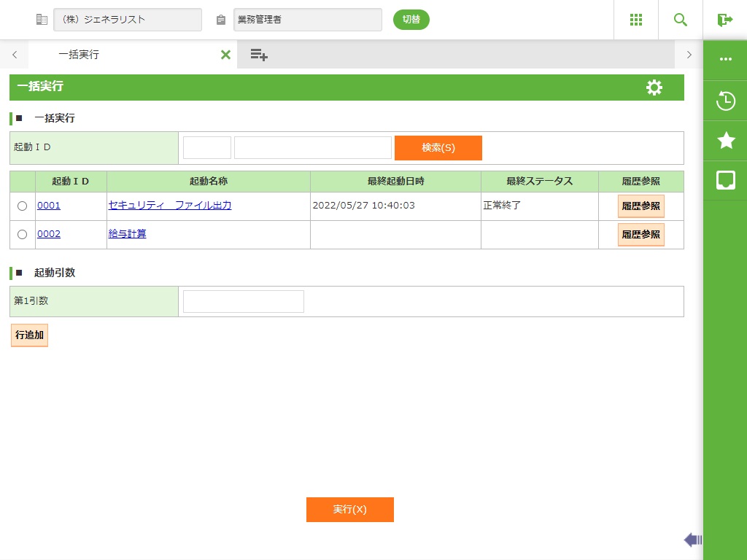Close the 一括実行 tab

click(225, 55)
